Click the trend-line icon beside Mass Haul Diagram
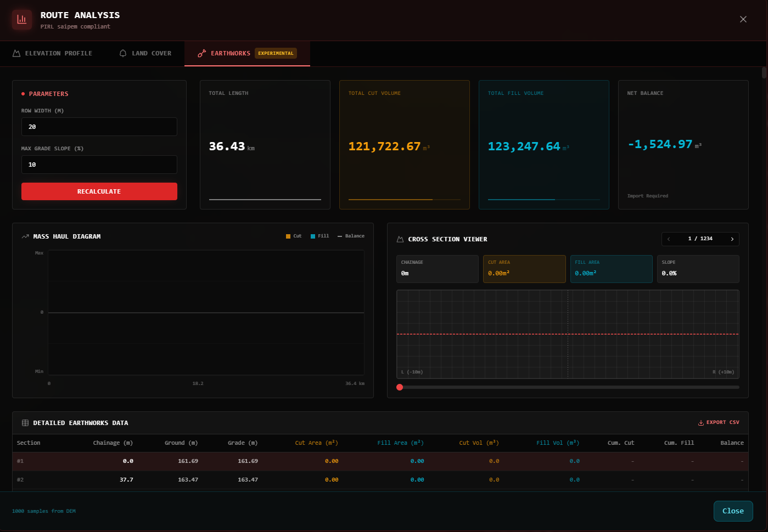The width and height of the screenshot is (768, 532). [x=25, y=236]
